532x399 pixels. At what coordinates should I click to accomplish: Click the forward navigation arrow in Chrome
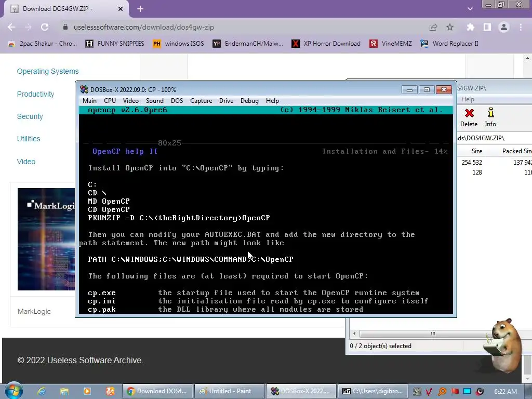pyautogui.click(x=28, y=27)
